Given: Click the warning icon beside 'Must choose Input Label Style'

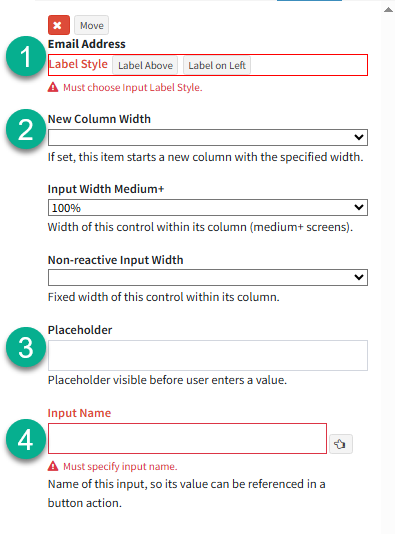Looking at the screenshot, I should coord(53,87).
